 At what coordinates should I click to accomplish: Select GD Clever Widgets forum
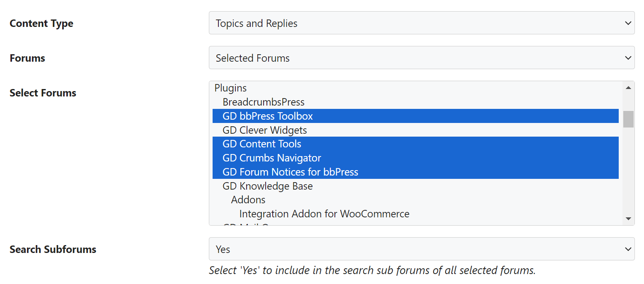click(265, 130)
